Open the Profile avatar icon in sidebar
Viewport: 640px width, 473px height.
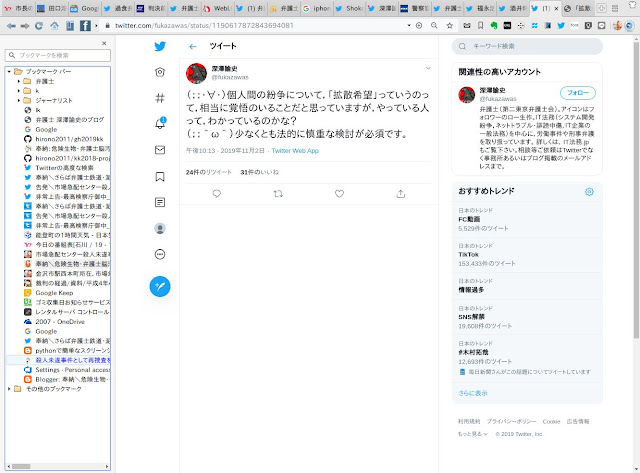[160, 228]
